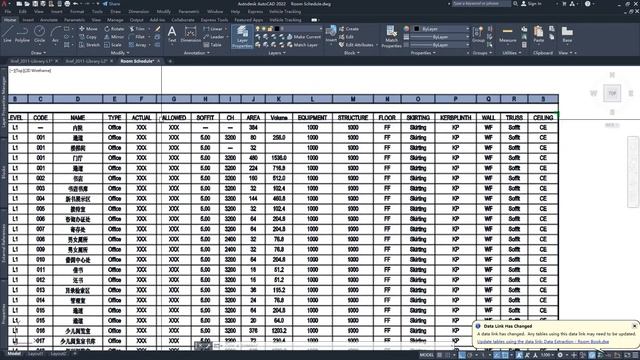Open the Express menu
Screen dimensions: 640x360
coord(255,12)
